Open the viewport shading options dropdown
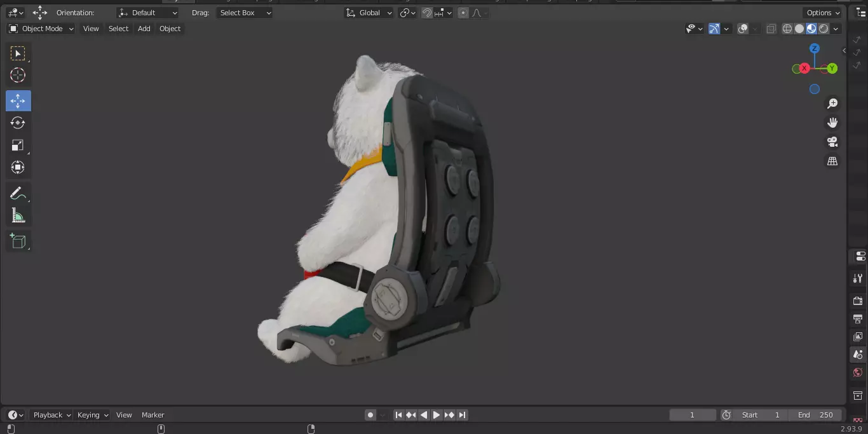This screenshot has height=434, width=868. click(836, 29)
